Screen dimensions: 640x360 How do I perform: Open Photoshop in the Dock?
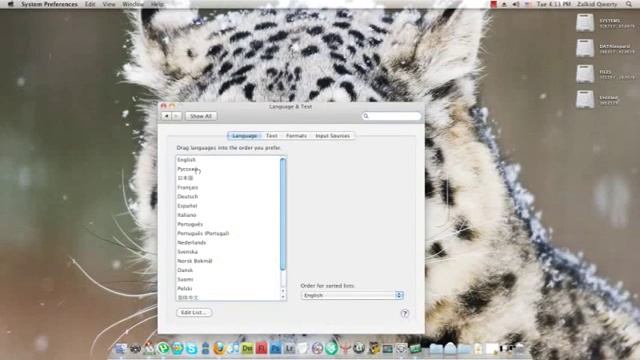(276, 349)
